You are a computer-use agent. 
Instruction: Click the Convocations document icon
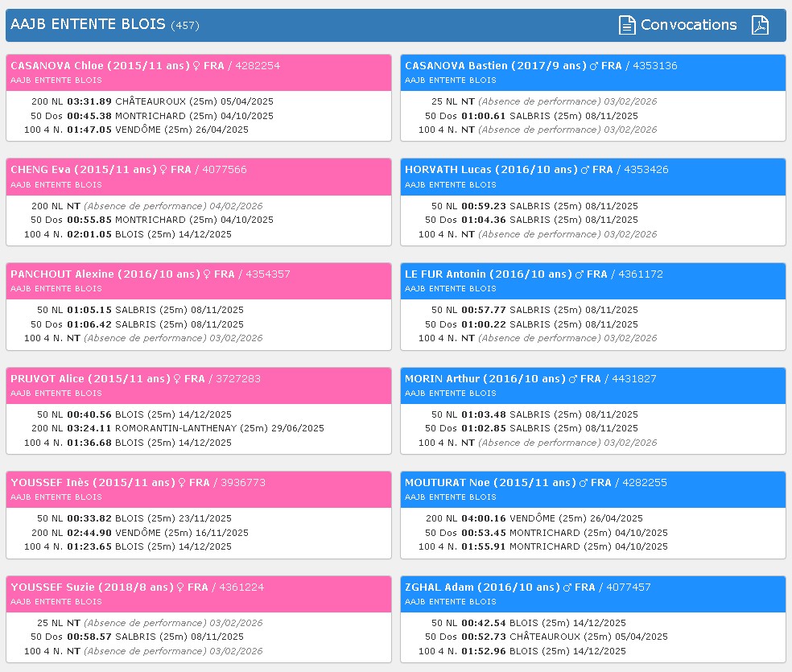click(x=627, y=25)
